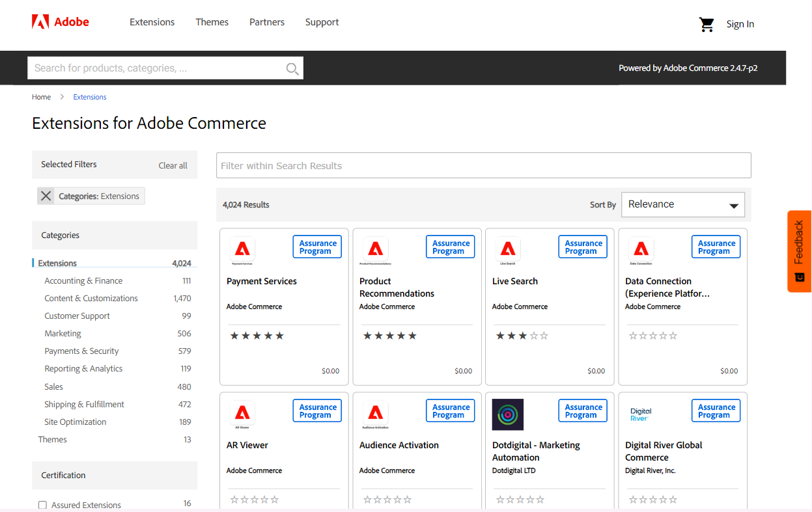This screenshot has height=512, width=812.
Task: Open the AR Viewer product title
Action: [247, 445]
